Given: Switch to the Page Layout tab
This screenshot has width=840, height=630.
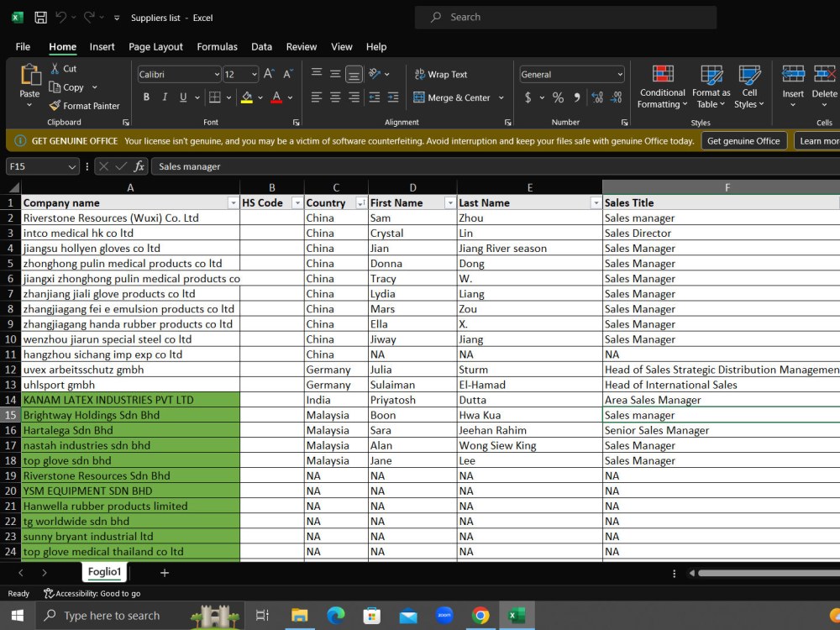Looking at the screenshot, I should pos(155,46).
